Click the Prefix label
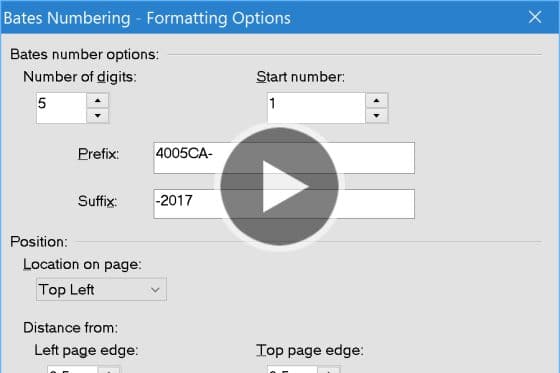 (98, 154)
